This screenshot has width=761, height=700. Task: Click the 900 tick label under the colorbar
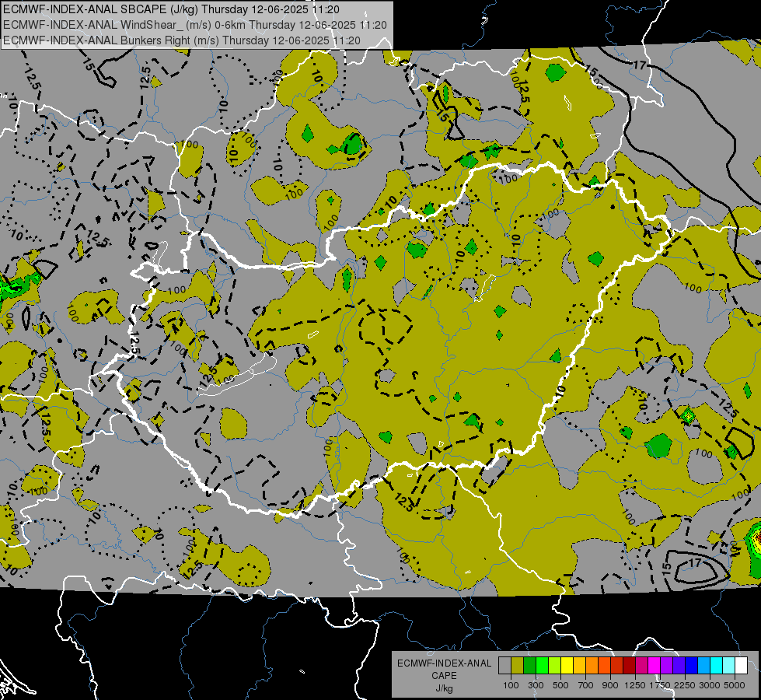(610, 685)
